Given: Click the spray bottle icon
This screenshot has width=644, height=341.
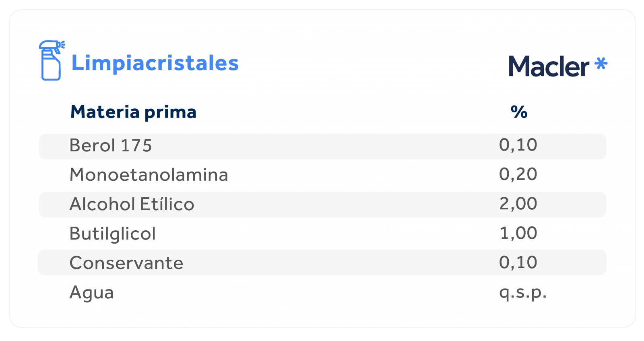Looking at the screenshot, I should click(52, 60).
